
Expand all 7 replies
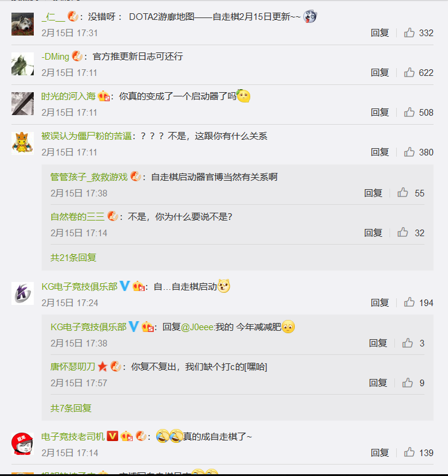[x=71, y=408]
